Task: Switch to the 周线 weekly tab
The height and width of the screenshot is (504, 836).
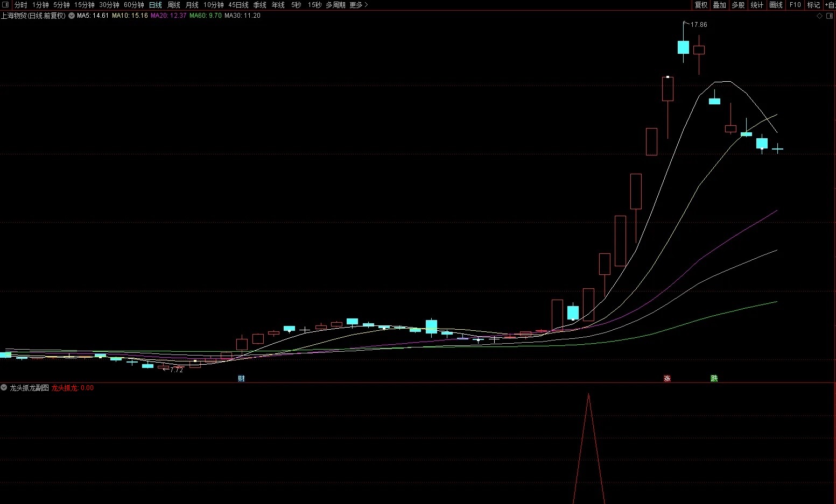Action: pos(174,5)
